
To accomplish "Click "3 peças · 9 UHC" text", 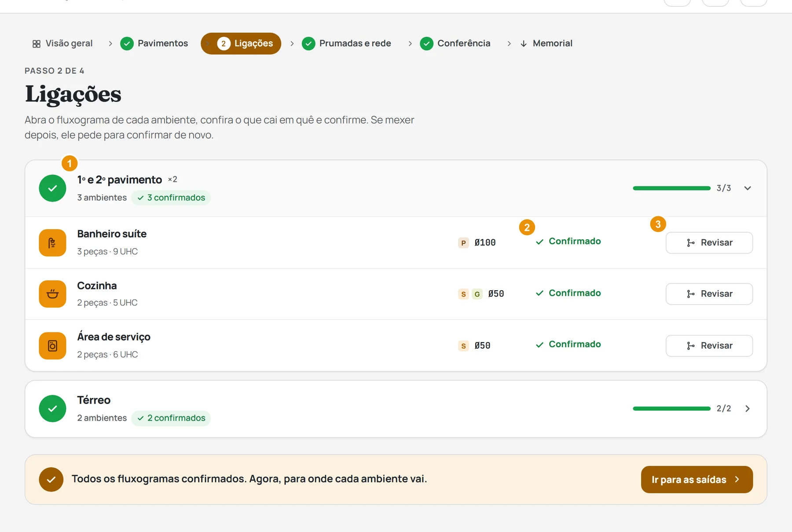I will pyautogui.click(x=107, y=251).
